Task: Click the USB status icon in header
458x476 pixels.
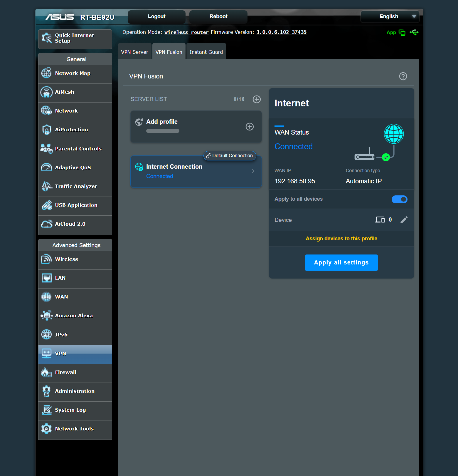Action: pyautogui.click(x=414, y=32)
